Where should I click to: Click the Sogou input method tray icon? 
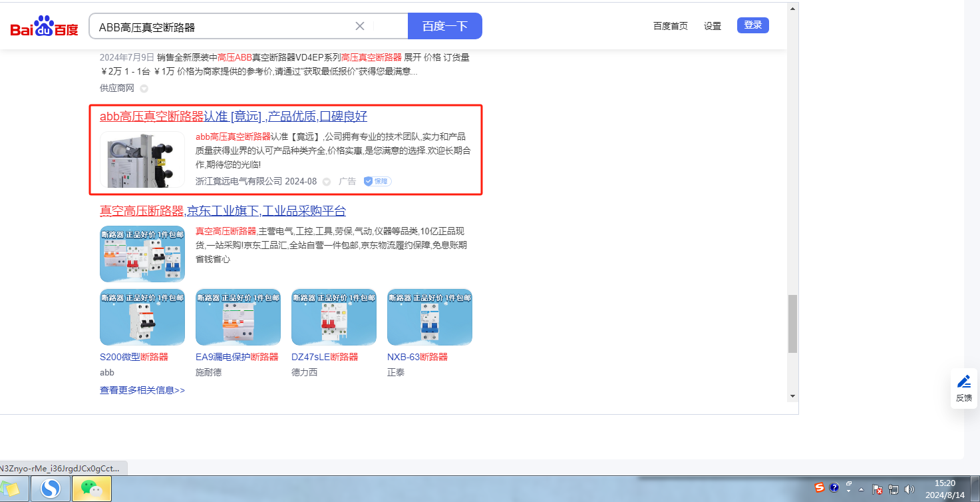(x=820, y=487)
